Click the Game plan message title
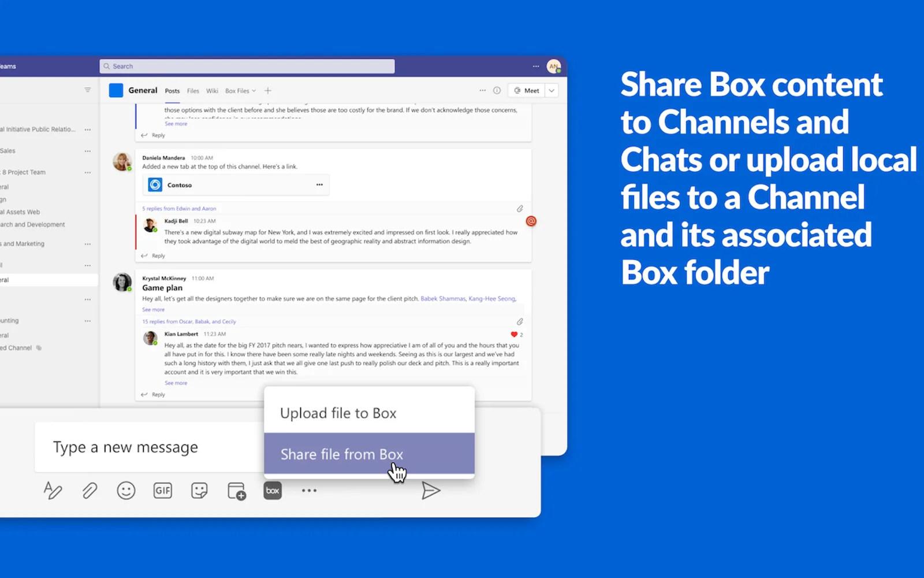Image resolution: width=924 pixels, height=578 pixels. click(162, 288)
